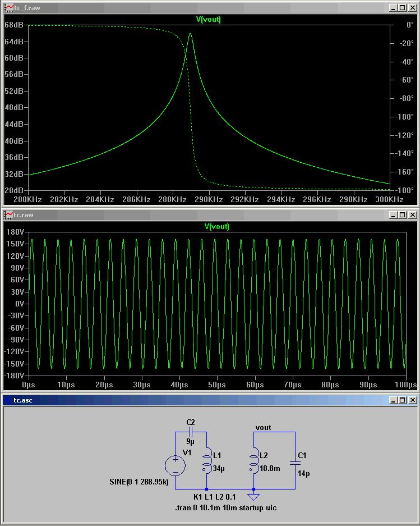Click the 290KHz frequency axis label
The height and width of the screenshot is (526, 420).
click(x=209, y=200)
